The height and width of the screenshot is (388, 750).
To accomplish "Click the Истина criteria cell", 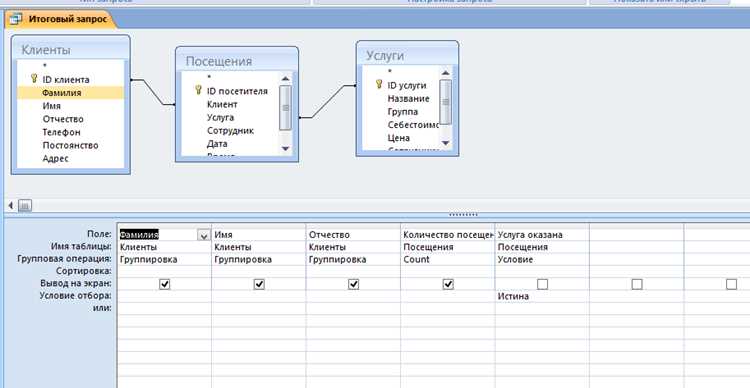I will pyautogui.click(x=542, y=296).
